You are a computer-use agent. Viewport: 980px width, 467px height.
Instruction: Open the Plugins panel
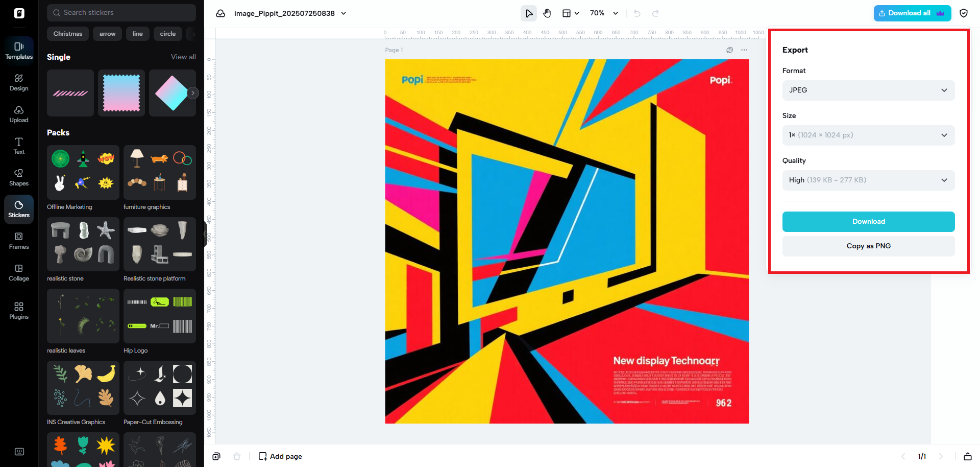click(18, 310)
